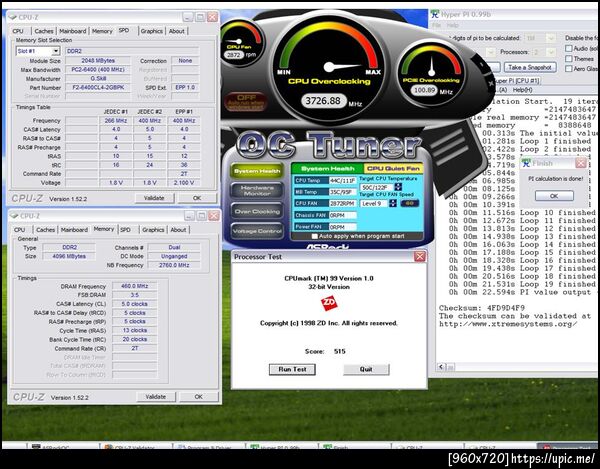Viewport: 600px width, 469px height.
Task: Open the CPU tab in the bottom CPU-Z window
Action: 20,230
